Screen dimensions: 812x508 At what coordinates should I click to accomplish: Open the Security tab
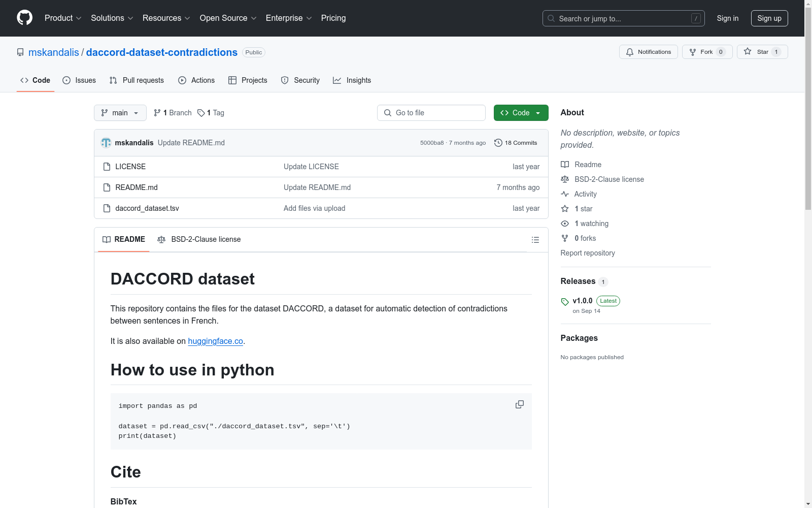(x=300, y=80)
